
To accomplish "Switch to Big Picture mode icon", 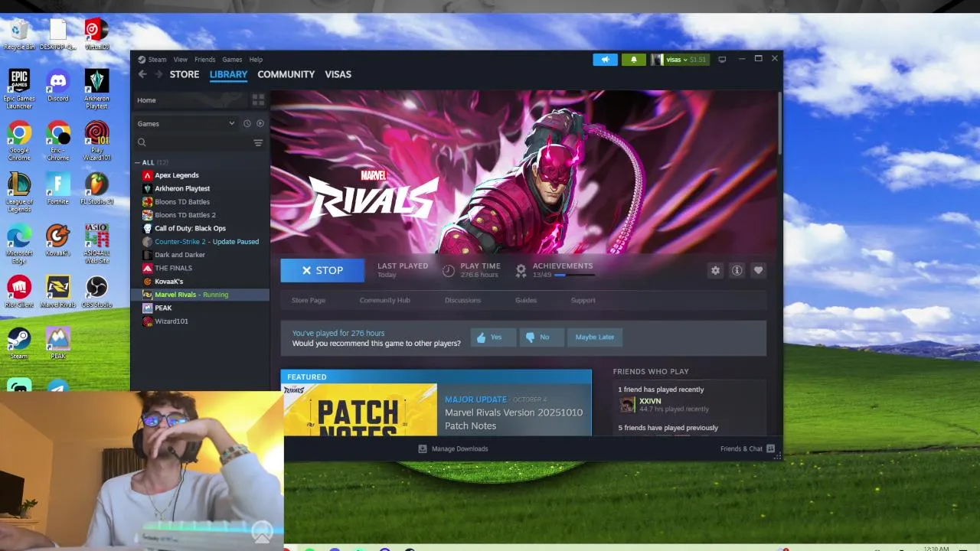I will pyautogui.click(x=721, y=59).
